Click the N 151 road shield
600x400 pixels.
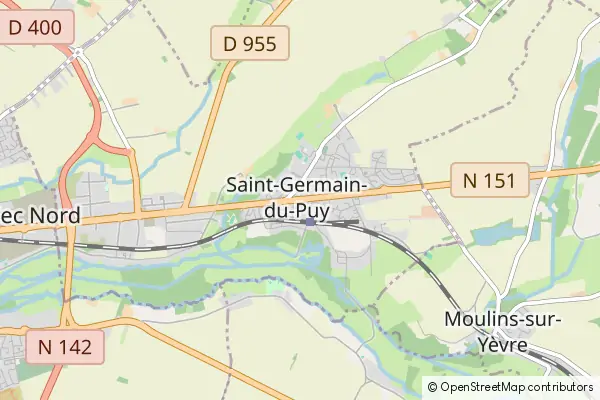(490, 180)
